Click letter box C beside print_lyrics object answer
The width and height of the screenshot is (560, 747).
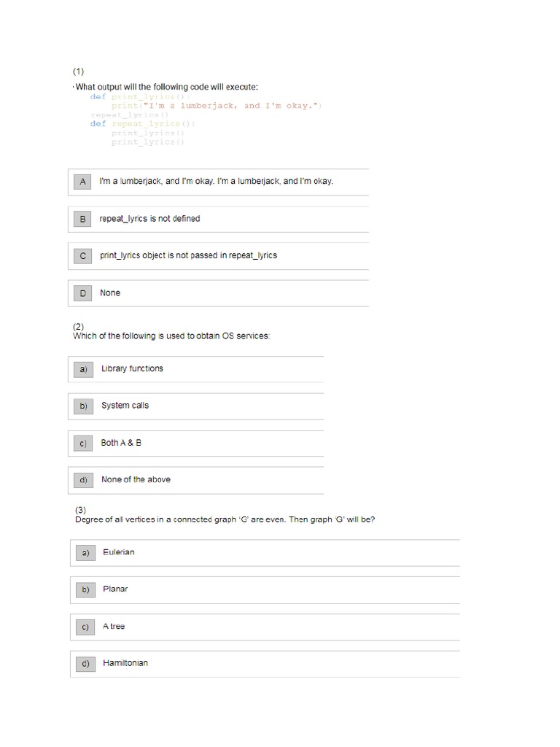(82, 256)
